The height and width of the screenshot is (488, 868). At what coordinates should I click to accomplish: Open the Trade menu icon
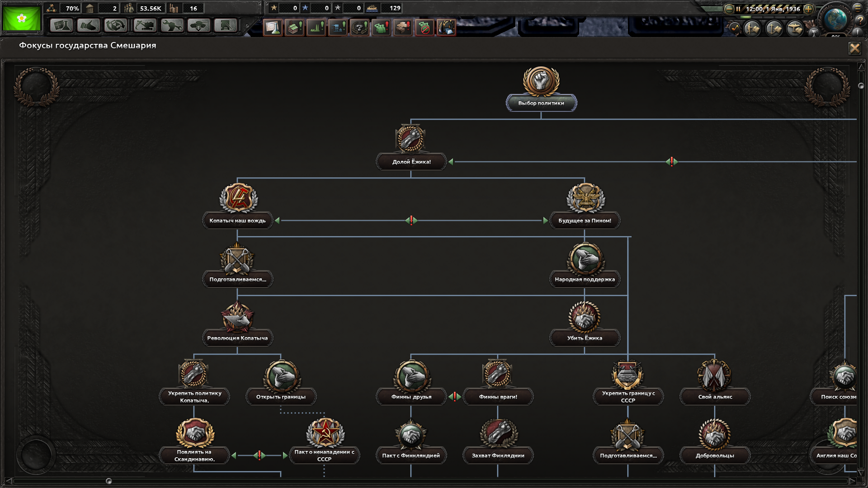116,25
